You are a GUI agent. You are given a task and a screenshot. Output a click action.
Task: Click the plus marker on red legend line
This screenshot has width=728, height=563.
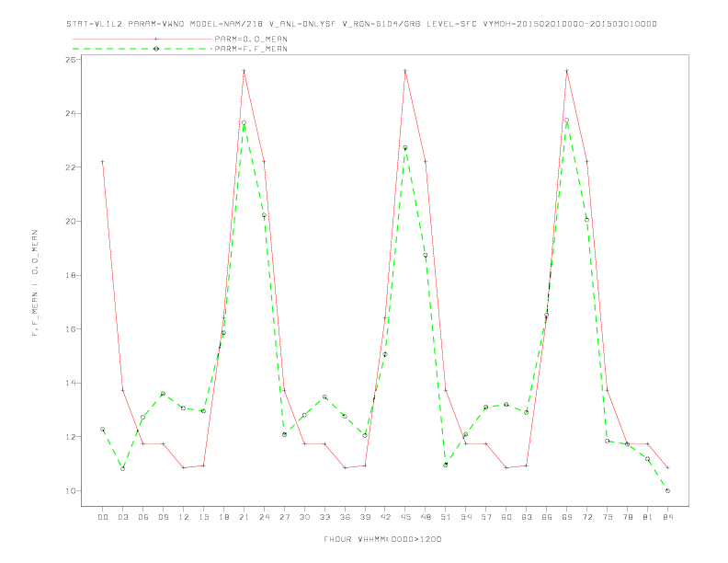pyautogui.click(x=156, y=39)
